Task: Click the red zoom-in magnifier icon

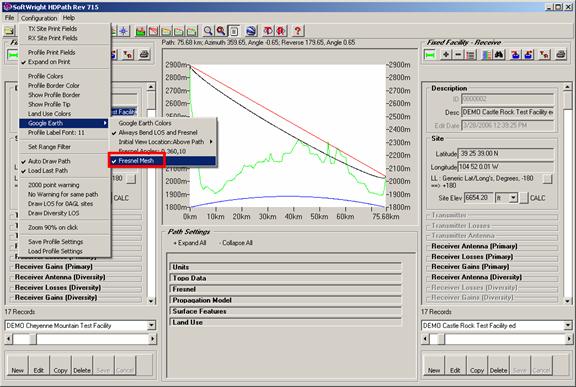Action: (220, 31)
